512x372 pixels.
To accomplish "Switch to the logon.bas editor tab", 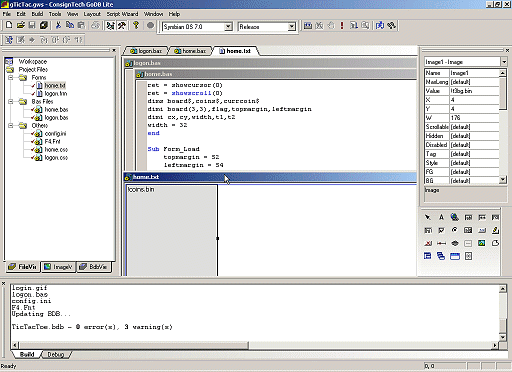I will pos(146,51).
